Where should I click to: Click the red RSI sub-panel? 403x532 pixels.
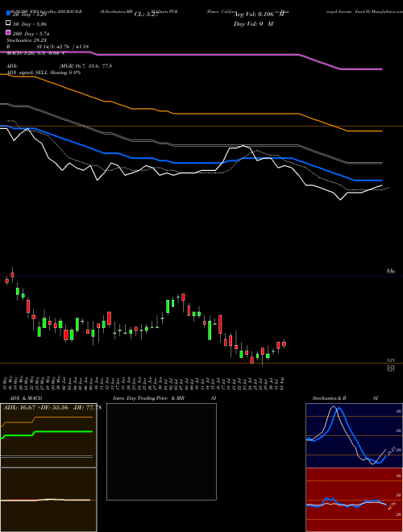pos(354,499)
